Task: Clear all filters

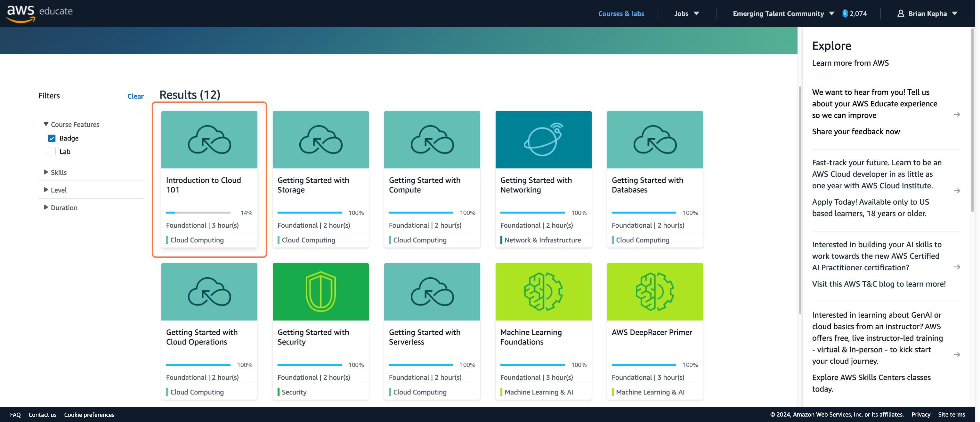Action: [135, 96]
